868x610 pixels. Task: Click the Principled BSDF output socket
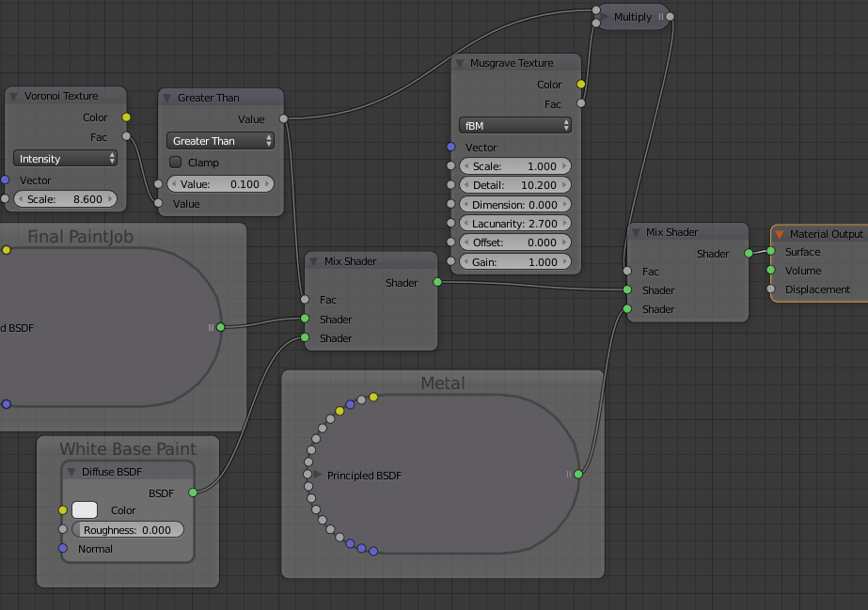578,474
